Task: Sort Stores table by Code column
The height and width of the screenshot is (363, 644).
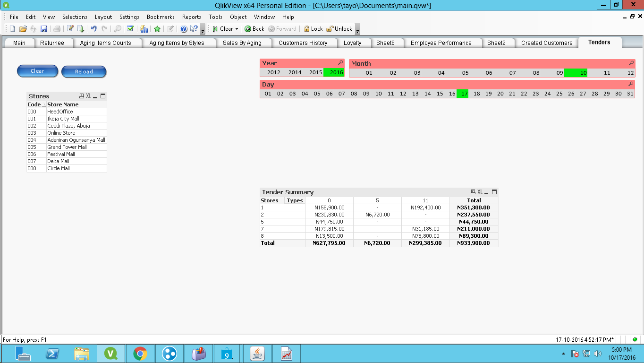Action: click(37, 104)
